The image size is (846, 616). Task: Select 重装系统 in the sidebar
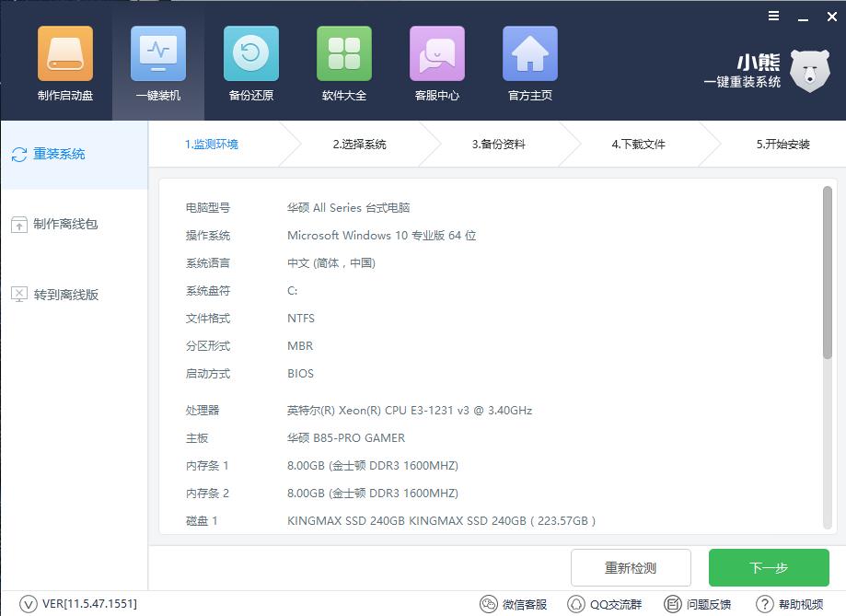click(75, 155)
